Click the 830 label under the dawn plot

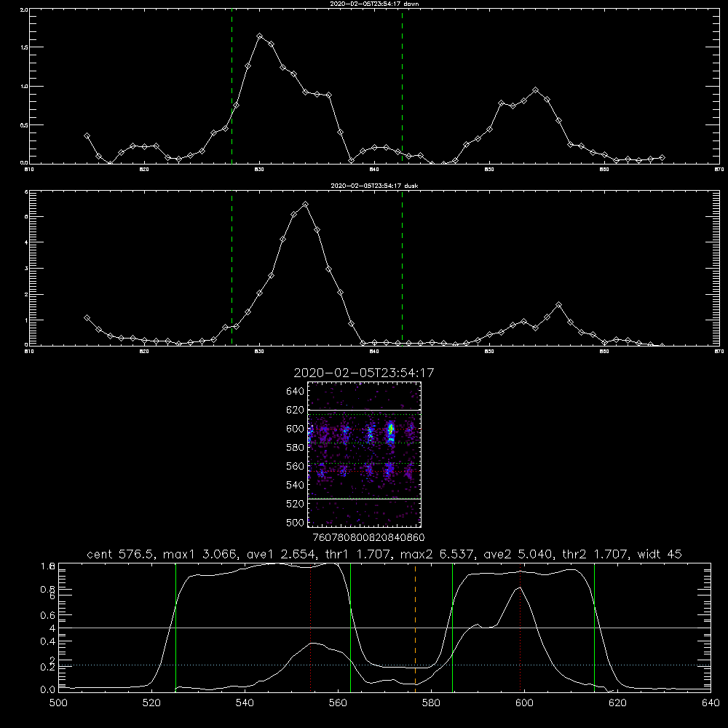[259, 170]
